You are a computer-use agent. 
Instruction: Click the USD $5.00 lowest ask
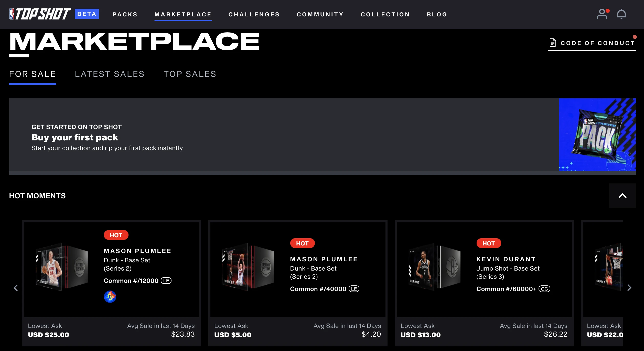point(233,335)
